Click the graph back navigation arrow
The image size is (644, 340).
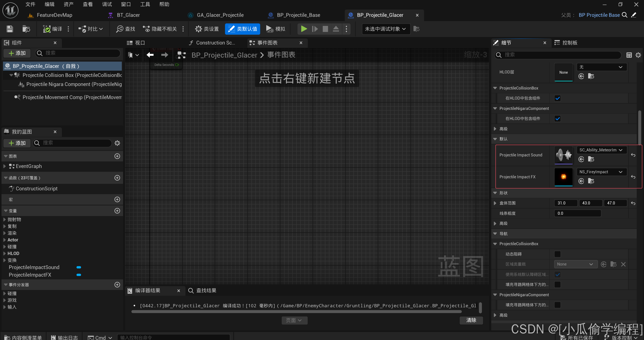pos(150,55)
